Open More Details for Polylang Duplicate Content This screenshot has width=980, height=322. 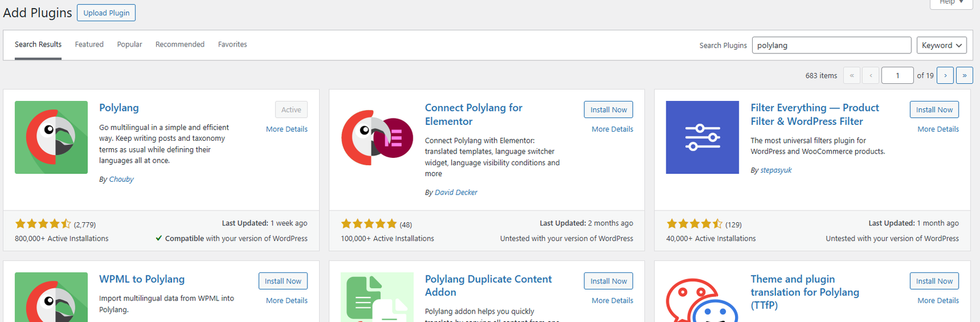pyautogui.click(x=612, y=301)
